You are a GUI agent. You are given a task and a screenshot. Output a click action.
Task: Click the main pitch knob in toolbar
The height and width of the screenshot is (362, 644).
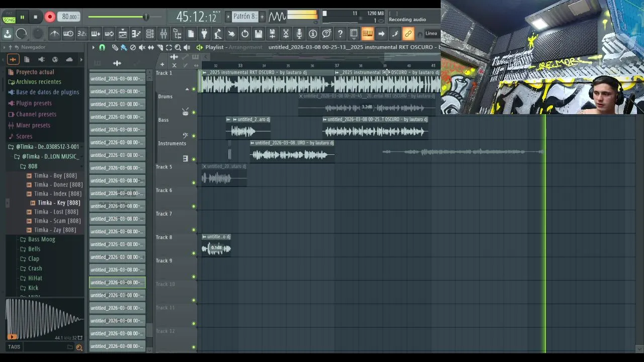[x=38, y=34]
